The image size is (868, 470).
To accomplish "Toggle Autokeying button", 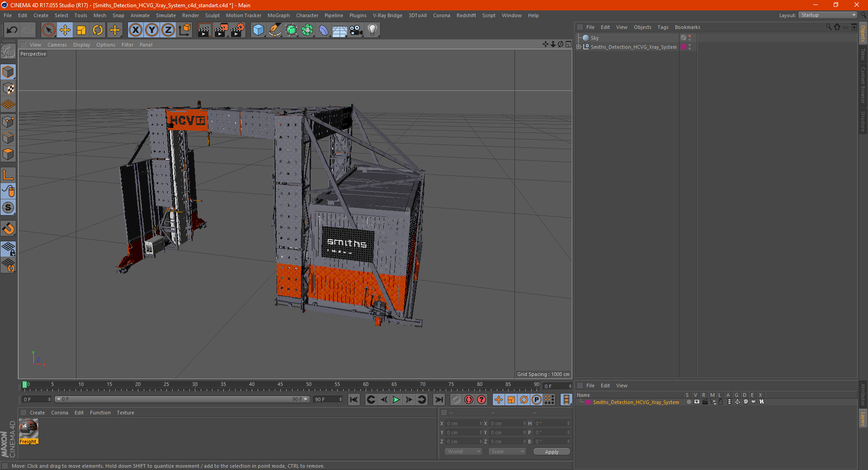I will click(x=469, y=399).
